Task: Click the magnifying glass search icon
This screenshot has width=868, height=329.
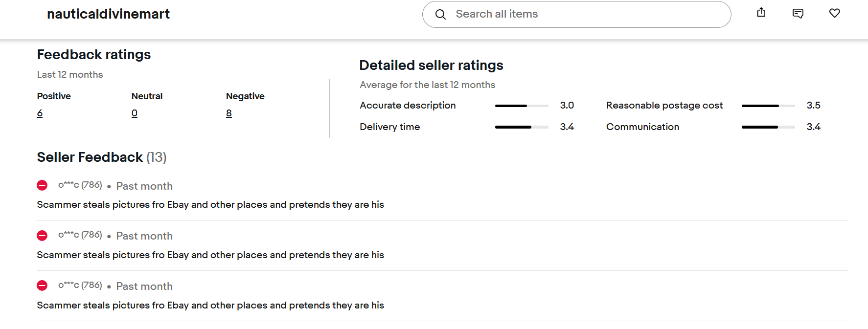Action: pyautogui.click(x=440, y=15)
